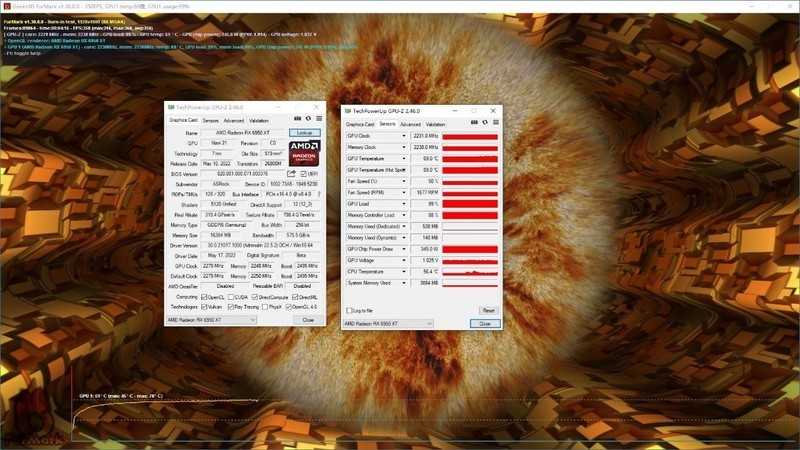Click GPU-Z title icon in Sensors window
This screenshot has height=450, width=800.
click(348, 111)
